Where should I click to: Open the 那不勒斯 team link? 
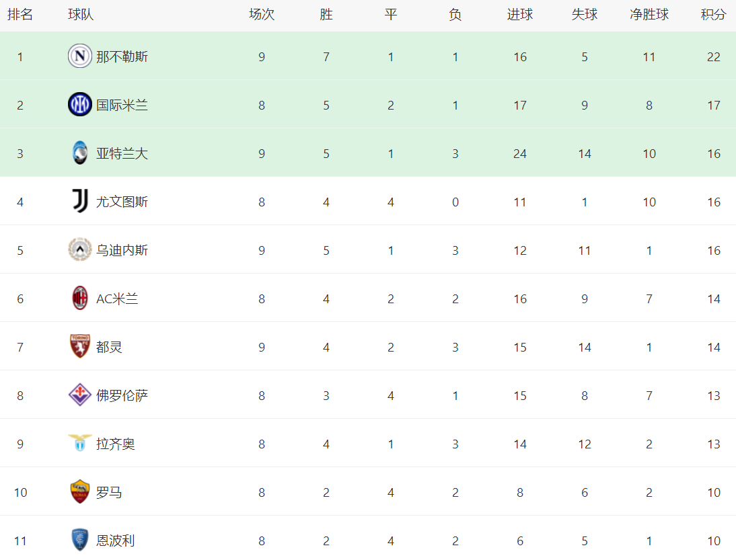(122, 56)
